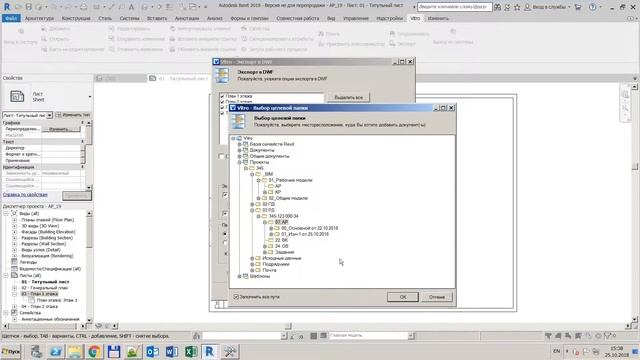The width and height of the screenshot is (640, 360).
Task: Switch to Revit taskbar icon
Action: 210,351
